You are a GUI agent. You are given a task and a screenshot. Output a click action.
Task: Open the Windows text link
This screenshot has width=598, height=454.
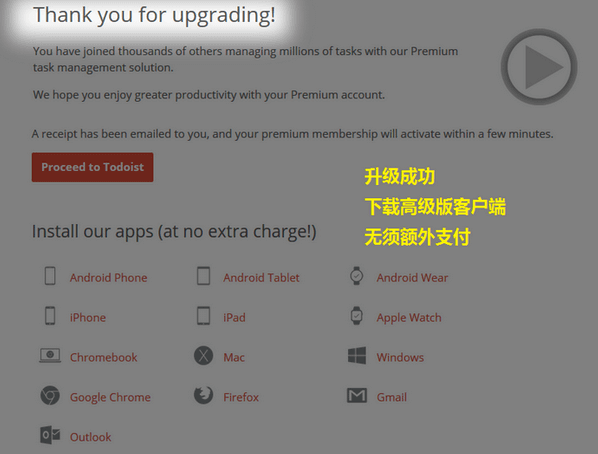(400, 357)
